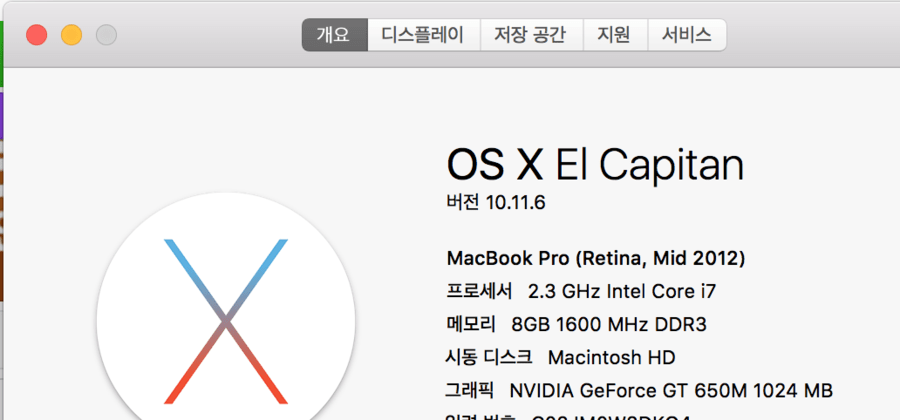
Task: Open the 디스플레이 tab
Action: (x=423, y=35)
